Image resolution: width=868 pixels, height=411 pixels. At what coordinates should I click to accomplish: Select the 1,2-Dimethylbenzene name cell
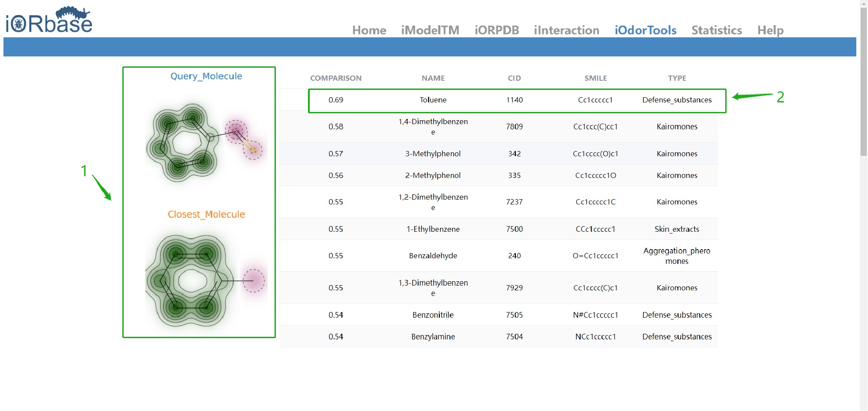pos(433,202)
